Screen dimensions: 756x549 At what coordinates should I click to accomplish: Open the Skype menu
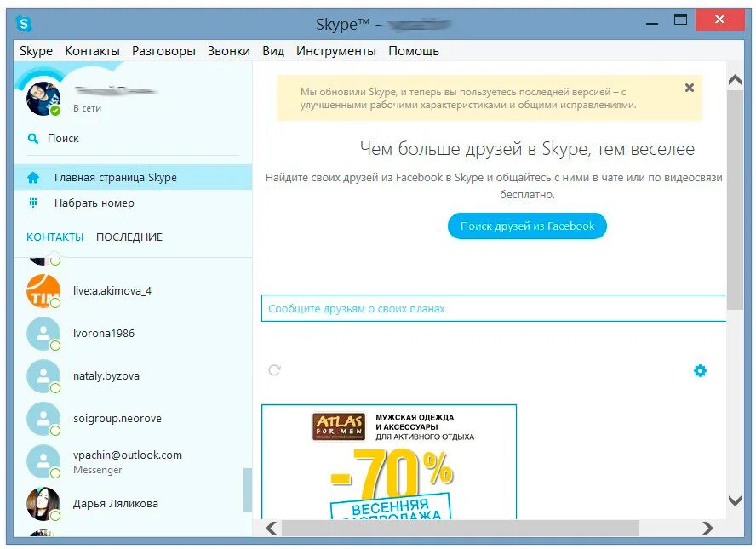click(x=36, y=50)
